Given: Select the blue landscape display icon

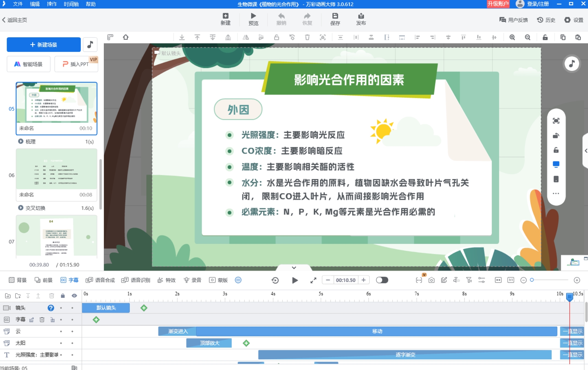Looking at the screenshot, I should click(556, 164).
